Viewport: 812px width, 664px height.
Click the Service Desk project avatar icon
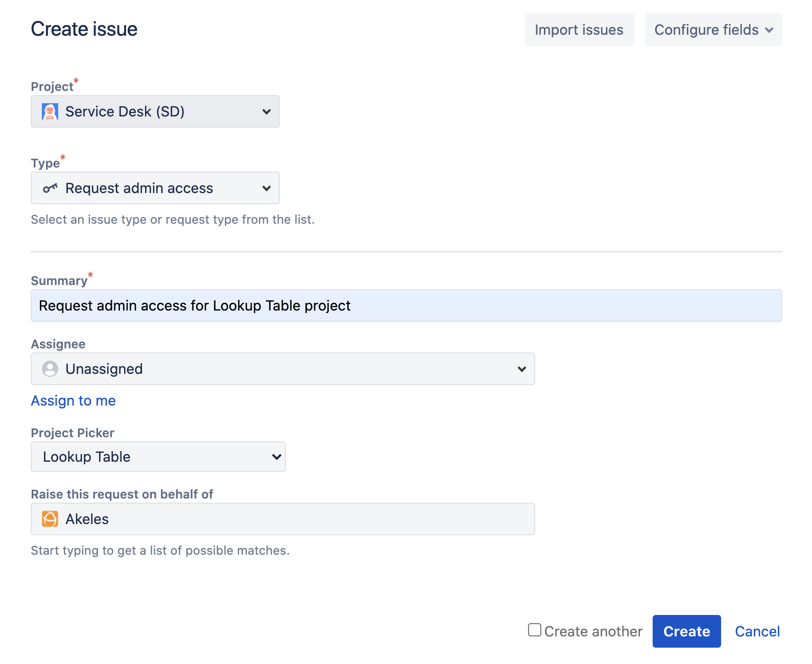point(50,111)
